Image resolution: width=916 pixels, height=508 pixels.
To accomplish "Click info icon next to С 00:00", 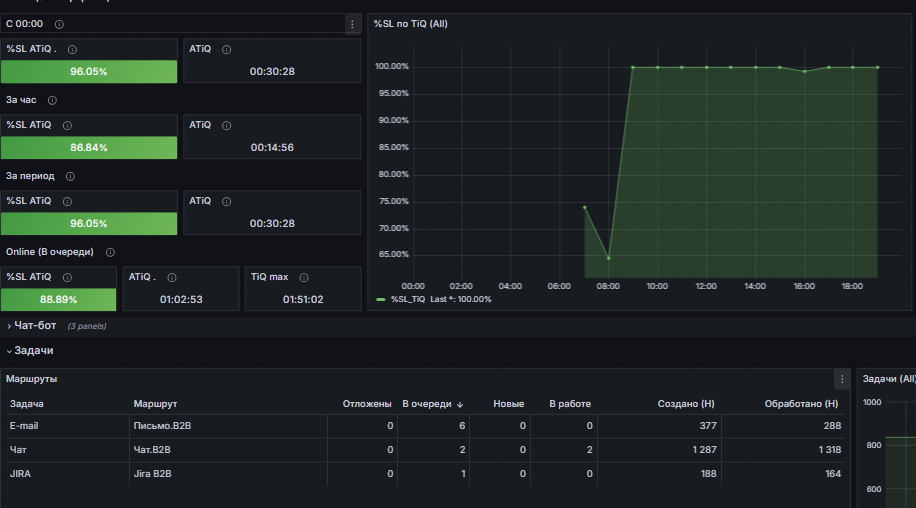I will pos(59,24).
